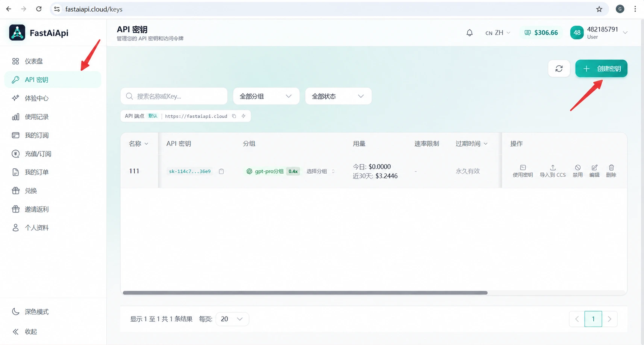Open 我的订单 in the sidebar

pos(53,172)
